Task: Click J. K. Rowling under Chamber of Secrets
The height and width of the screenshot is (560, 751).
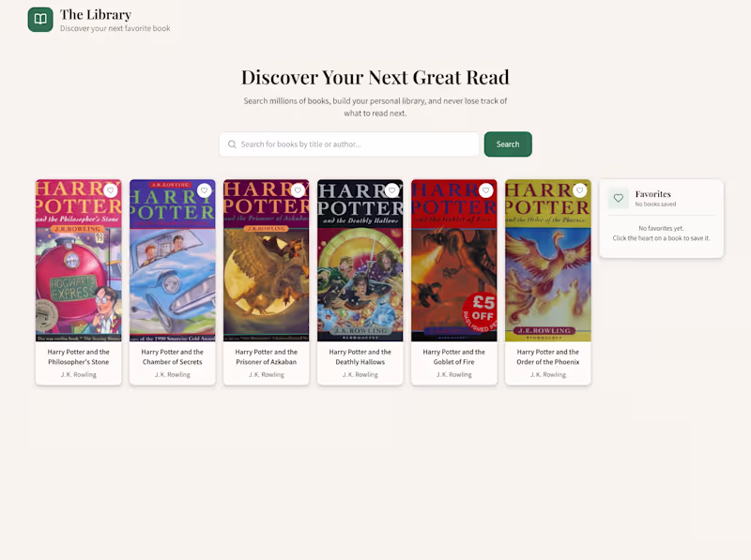Action: [173, 375]
